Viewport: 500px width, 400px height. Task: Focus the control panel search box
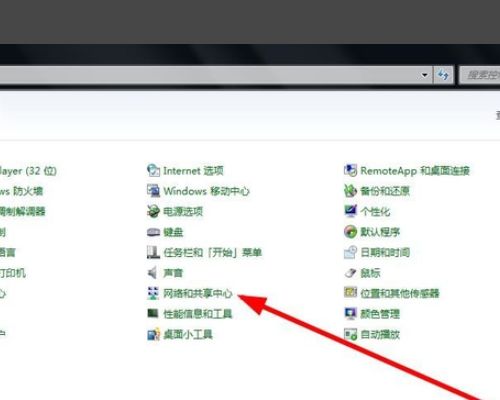480,75
